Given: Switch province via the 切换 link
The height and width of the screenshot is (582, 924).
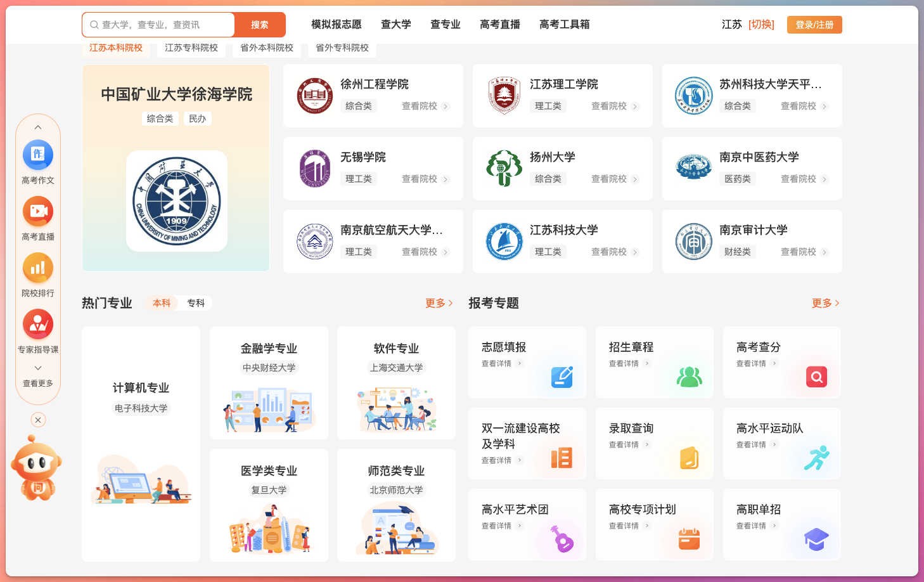Looking at the screenshot, I should tap(761, 25).
